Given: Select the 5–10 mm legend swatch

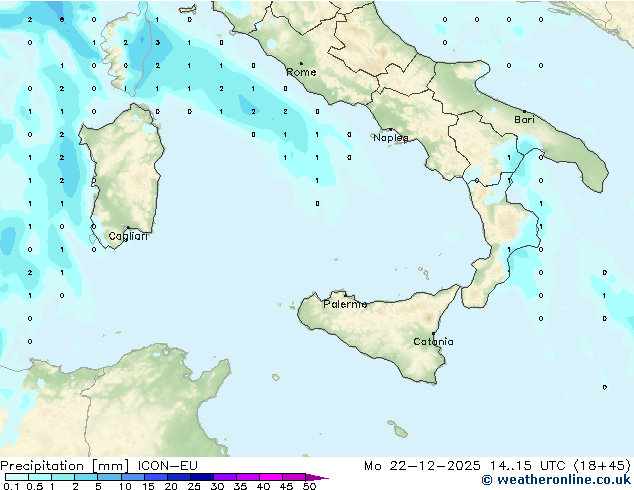Looking at the screenshot, I should pos(109,477).
